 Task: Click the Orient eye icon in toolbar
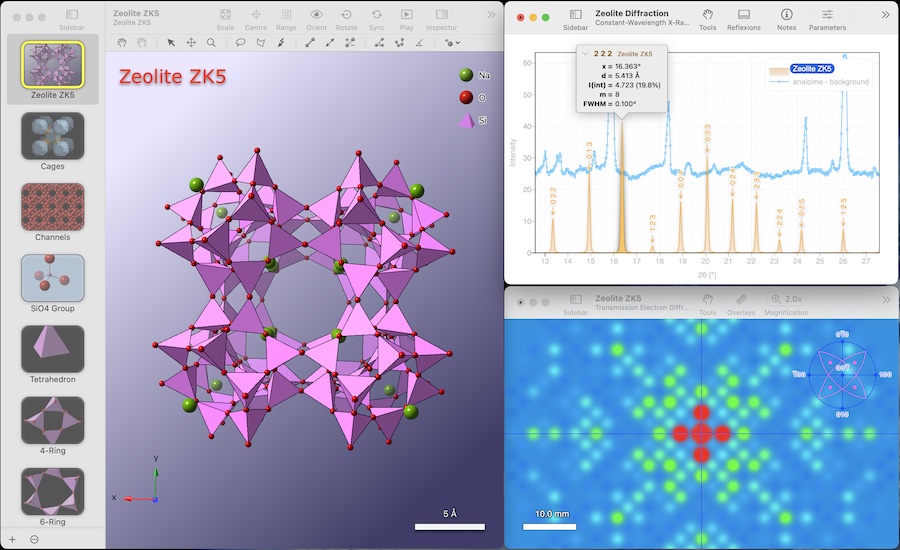(316, 14)
